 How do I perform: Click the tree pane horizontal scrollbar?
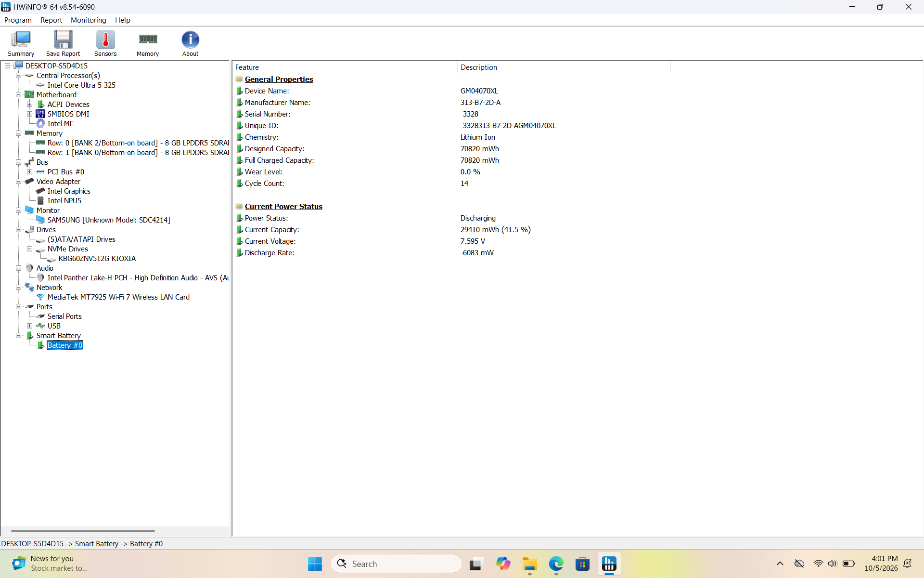(x=83, y=531)
